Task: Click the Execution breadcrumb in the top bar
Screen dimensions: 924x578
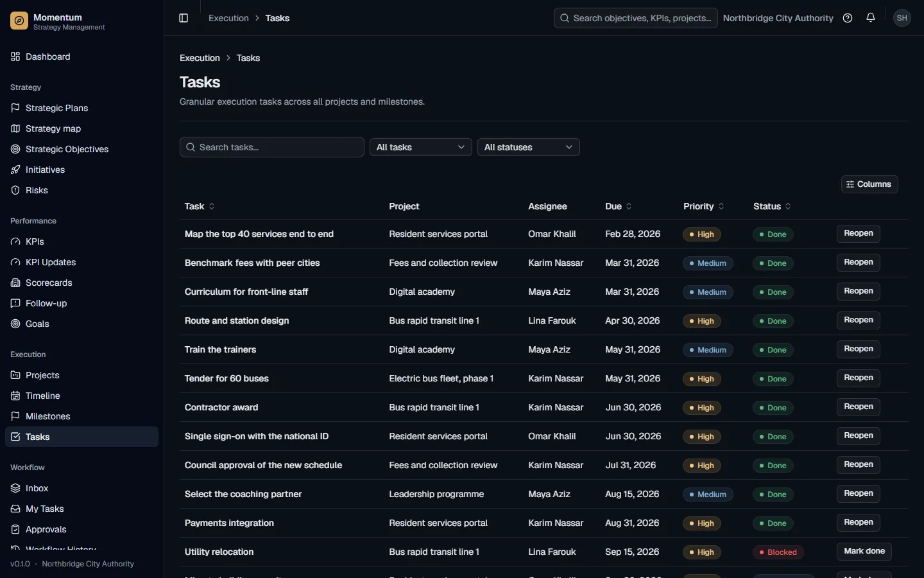Action: point(228,18)
